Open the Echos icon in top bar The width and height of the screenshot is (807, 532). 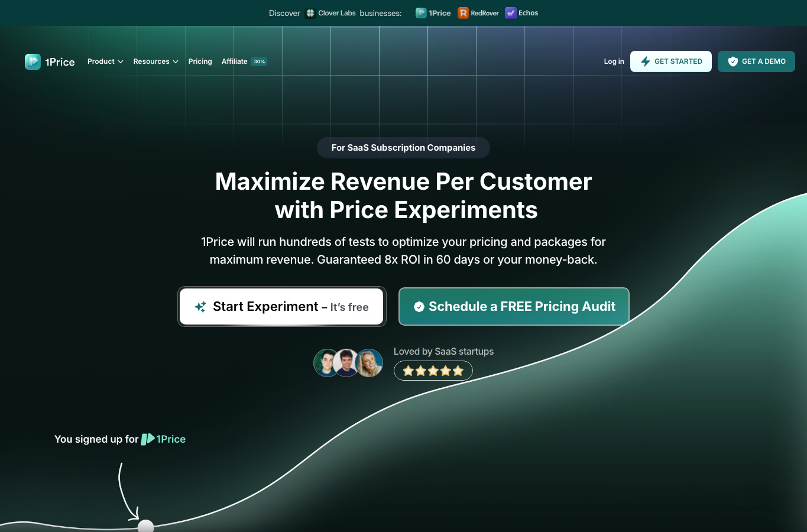(511, 13)
